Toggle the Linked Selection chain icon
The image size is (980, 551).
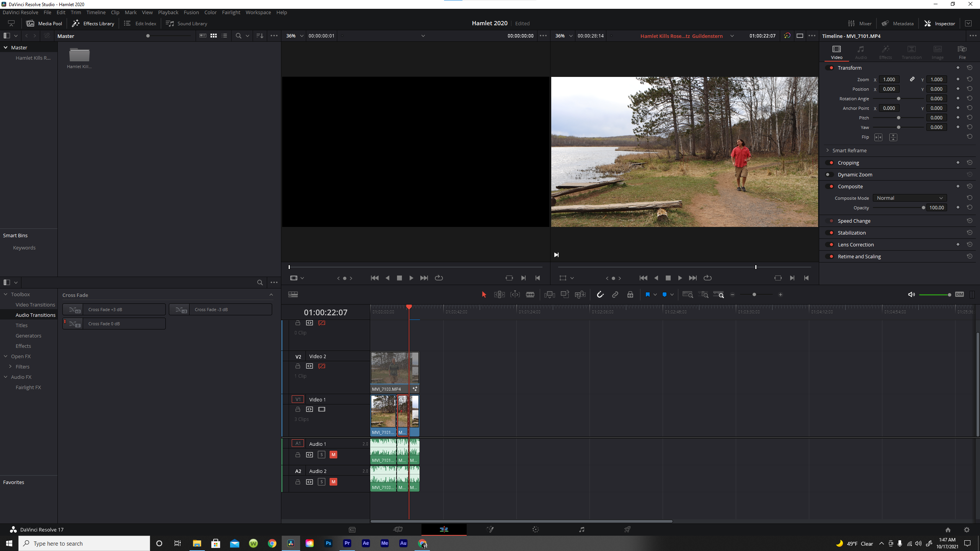(x=615, y=294)
